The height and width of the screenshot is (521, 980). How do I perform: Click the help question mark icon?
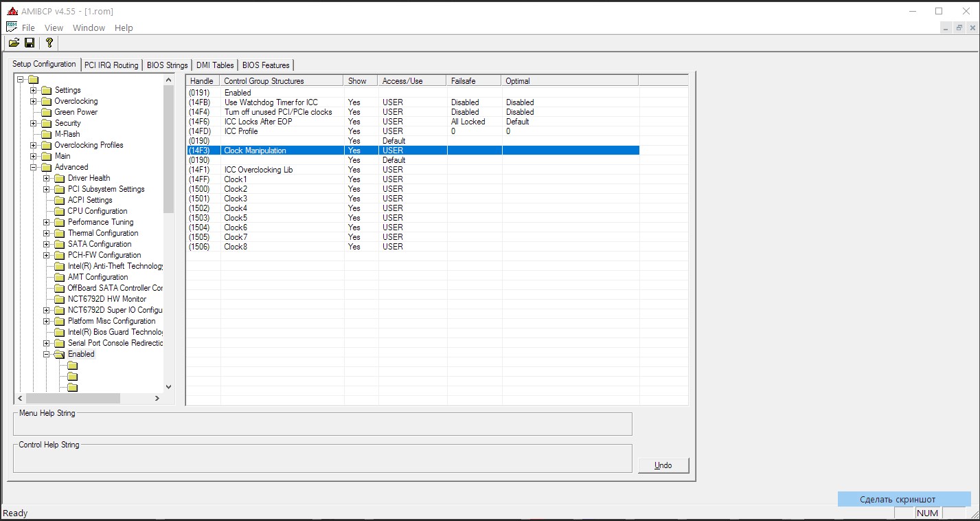(x=49, y=43)
